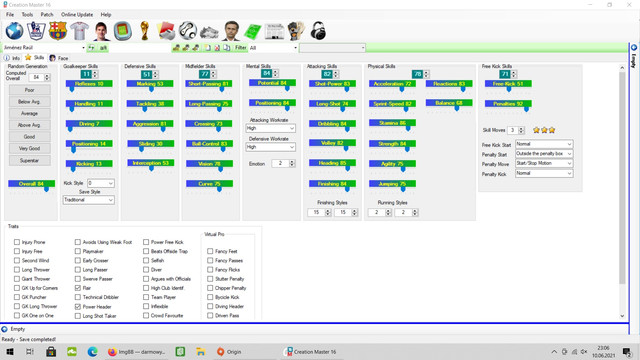Click the Above Avg button
This screenshot has height=360, width=640.
coord(29,125)
